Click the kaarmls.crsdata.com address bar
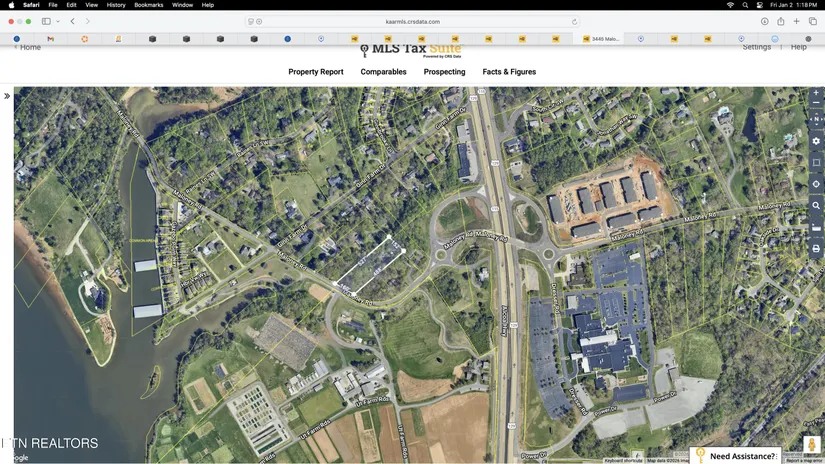Image resolution: width=825 pixels, height=464 pixels. coord(412,21)
